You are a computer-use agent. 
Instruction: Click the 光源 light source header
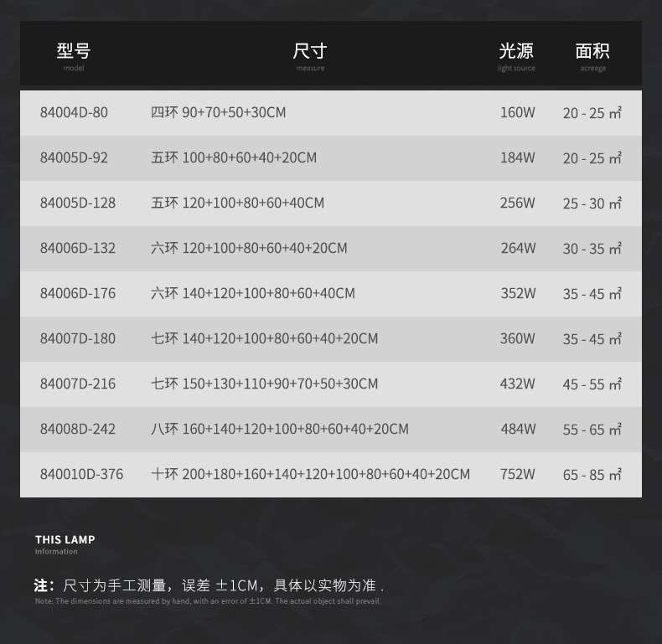tap(516, 55)
